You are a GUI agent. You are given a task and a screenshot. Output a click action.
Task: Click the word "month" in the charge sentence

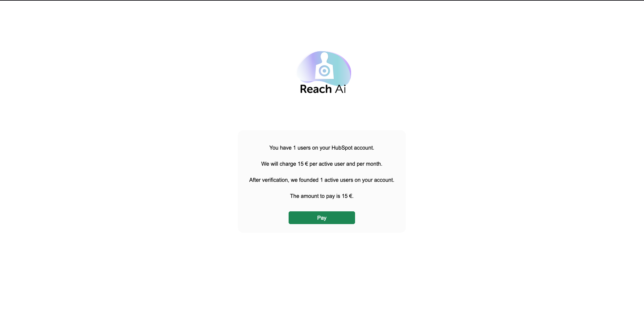click(x=373, y=164)
